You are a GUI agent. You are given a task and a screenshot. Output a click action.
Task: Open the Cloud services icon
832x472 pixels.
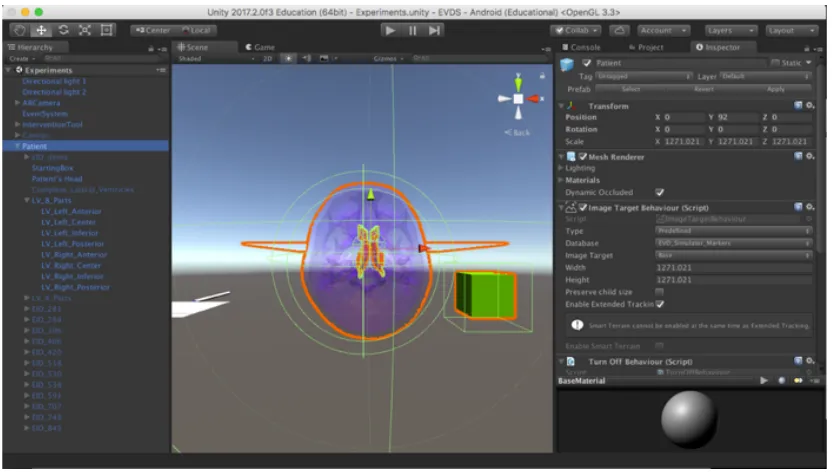pos(619,30)
